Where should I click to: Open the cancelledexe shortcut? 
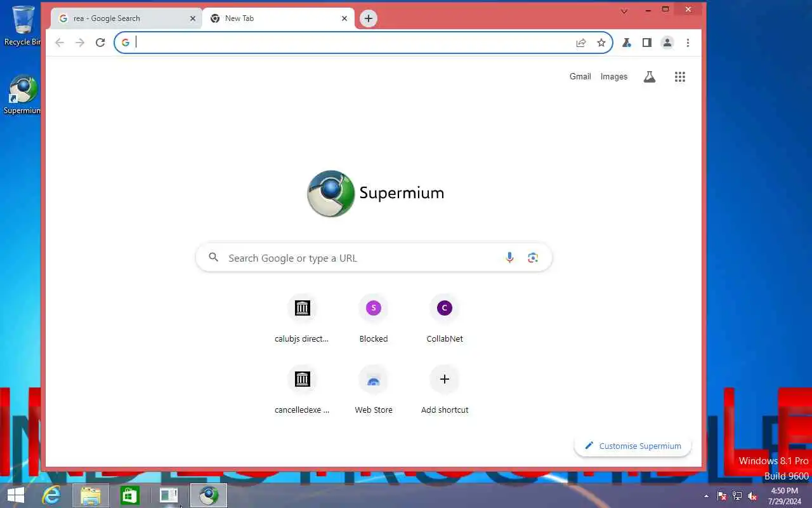pyautogui.click(x=302, y=389)
